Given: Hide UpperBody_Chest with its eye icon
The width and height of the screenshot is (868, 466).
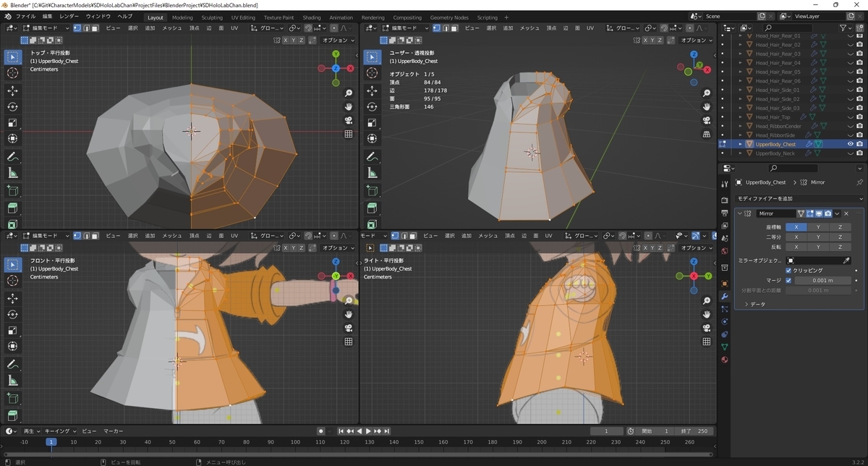Looking at the screenshot, I should 850,144.
